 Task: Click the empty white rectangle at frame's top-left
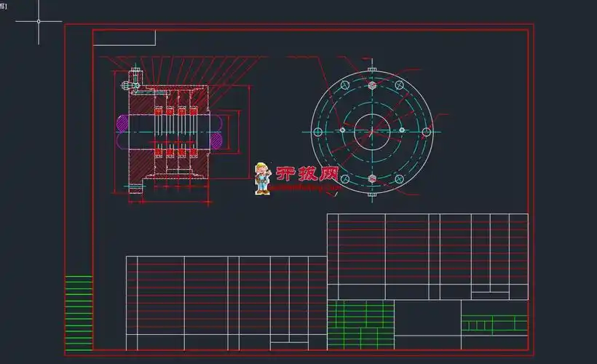click(x=124, y=38)
